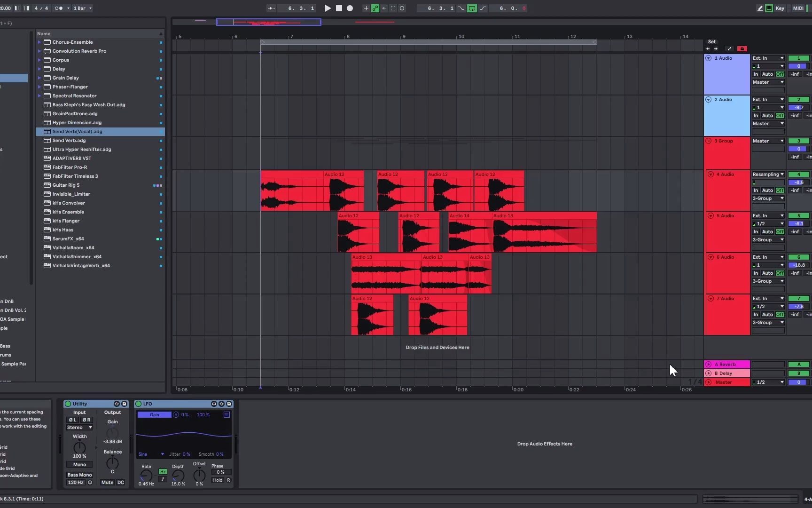
Task: Set 2 Audio monitor to Auto
Action: (x=767, y=115)
